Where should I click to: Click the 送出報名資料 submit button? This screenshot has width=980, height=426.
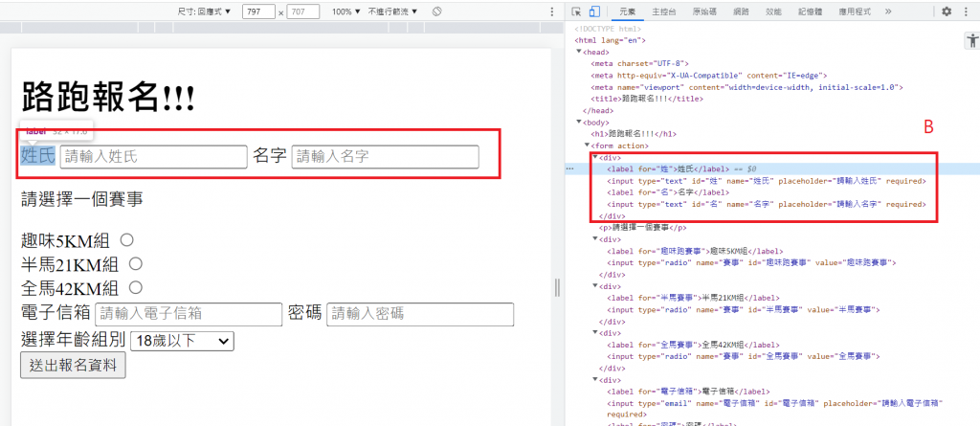[x=73, y=366]
